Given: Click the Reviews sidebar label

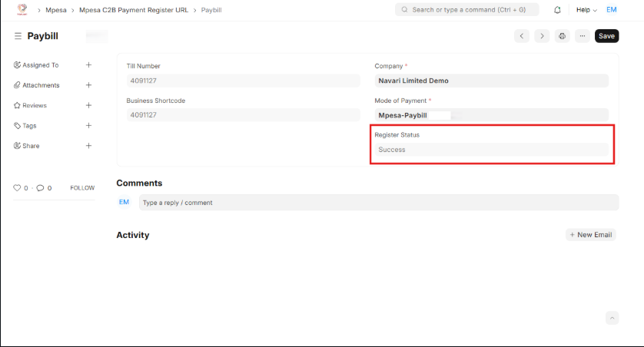Looking at the screenshot, I should (35, 105).
